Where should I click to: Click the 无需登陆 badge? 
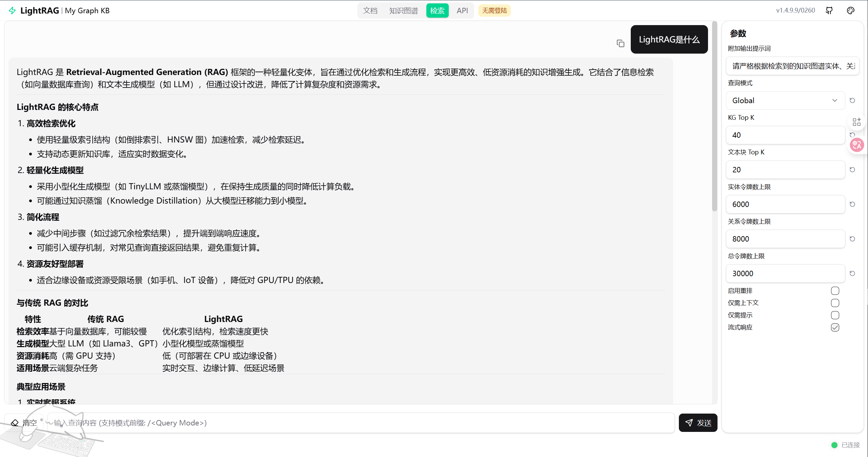[x=494, y=11]
